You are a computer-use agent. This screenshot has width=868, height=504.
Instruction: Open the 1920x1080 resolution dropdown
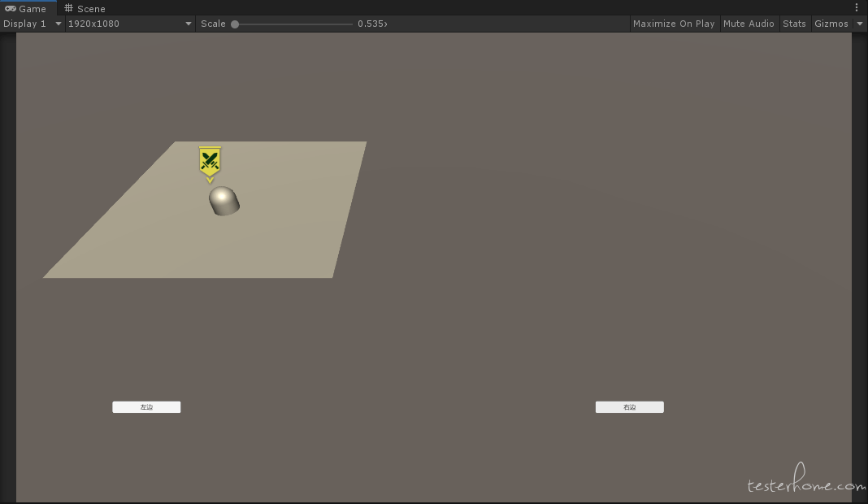pyautogui.click(x=129, y=24)
